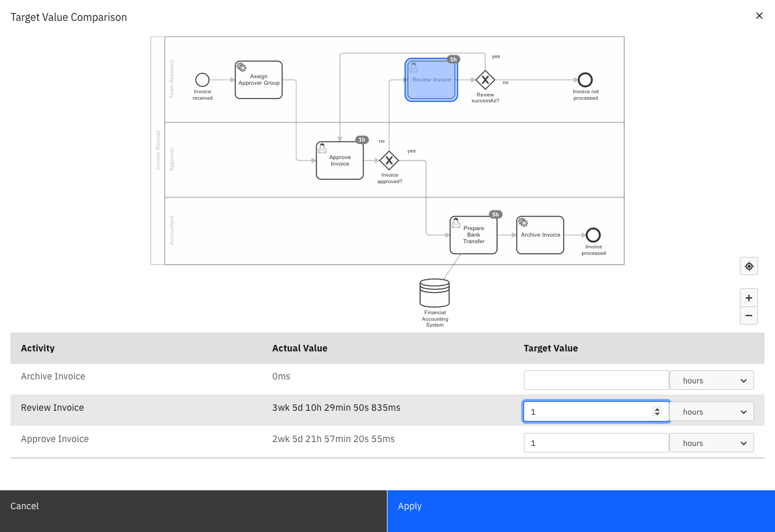The height and width of the screenshot is (532, 775).
Task: Click the Archive Invoice target value field
Action: pyautogui.click(x=596, y=380)
